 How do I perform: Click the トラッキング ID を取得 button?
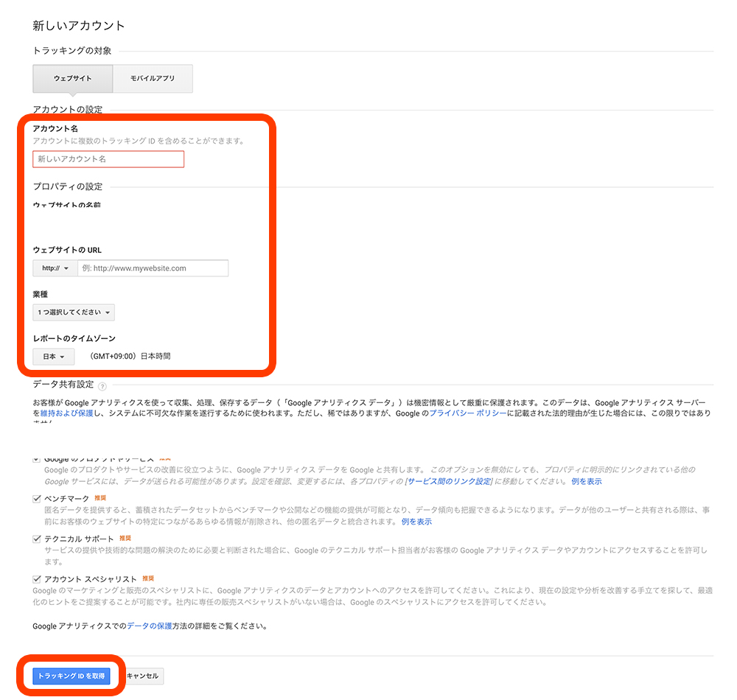coord(71,676)
